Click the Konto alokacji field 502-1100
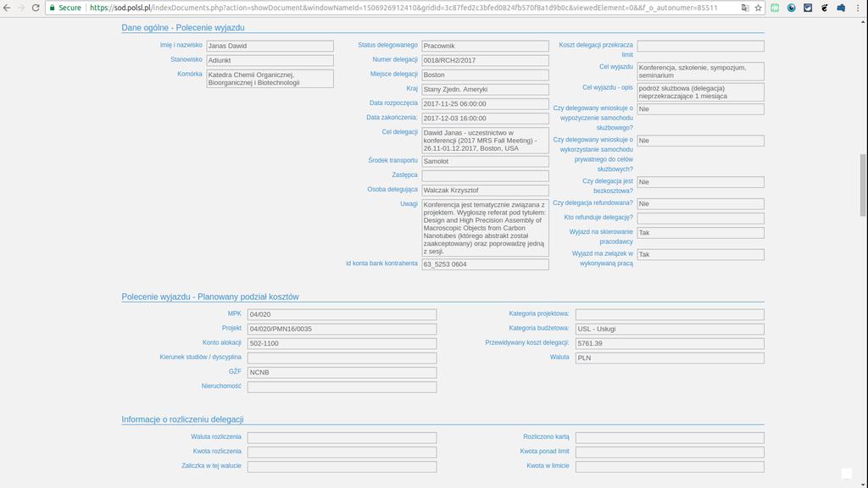This screenshot has width=868, height=488. click(342, 344)
